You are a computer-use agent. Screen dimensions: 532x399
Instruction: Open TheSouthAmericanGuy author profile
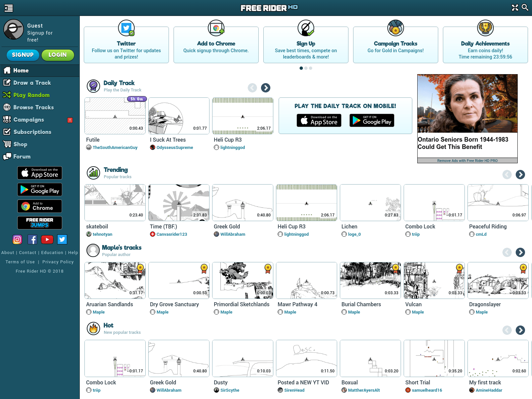115,148
